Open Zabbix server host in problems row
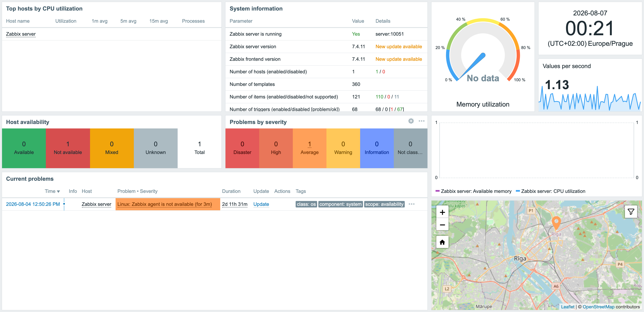The width and height of the screenshot is (644, 312). tap(96, 204)
